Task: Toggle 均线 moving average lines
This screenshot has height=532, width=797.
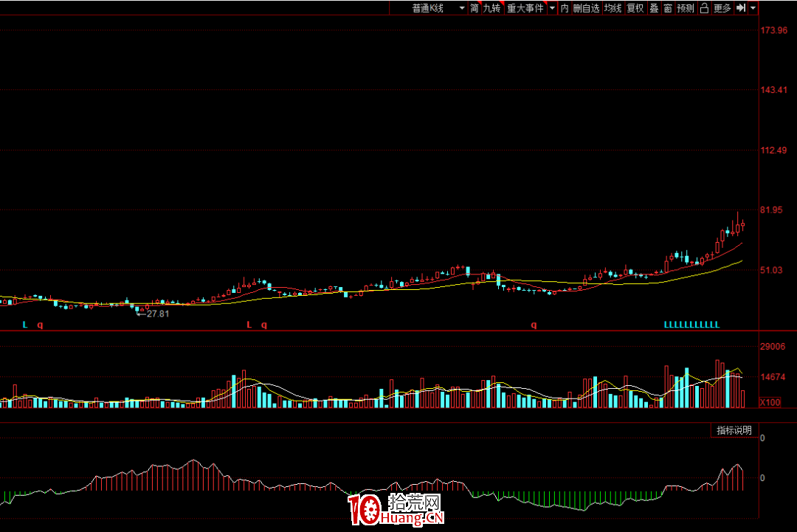Action: pos(613,8)
